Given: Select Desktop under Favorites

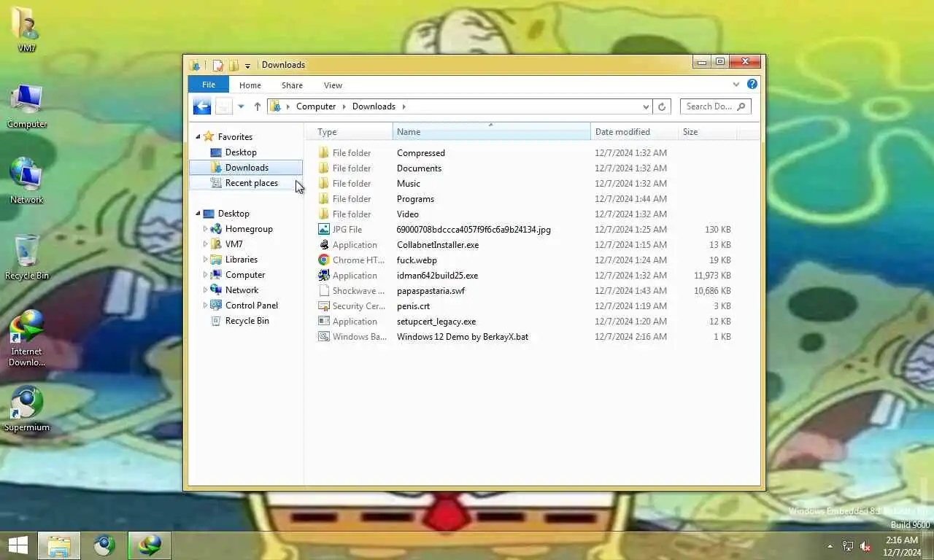Looking at the screenshot, I should (x=241, y=152).
